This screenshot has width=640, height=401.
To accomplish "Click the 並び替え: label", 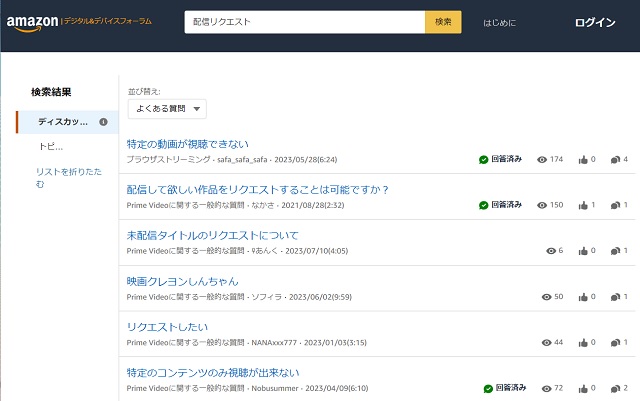I will point(144,92).
